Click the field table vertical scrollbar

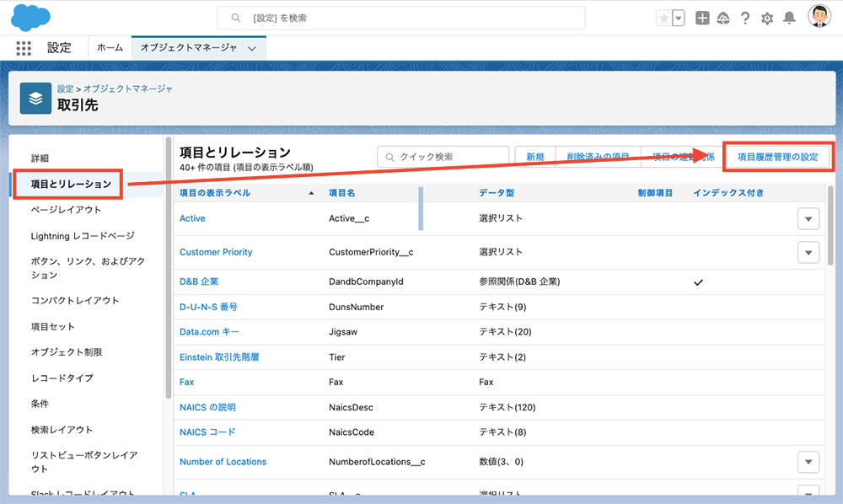(830, 224)
